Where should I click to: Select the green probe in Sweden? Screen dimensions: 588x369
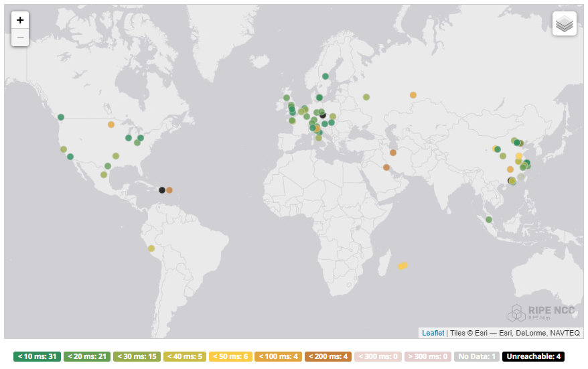coord(325,76)
